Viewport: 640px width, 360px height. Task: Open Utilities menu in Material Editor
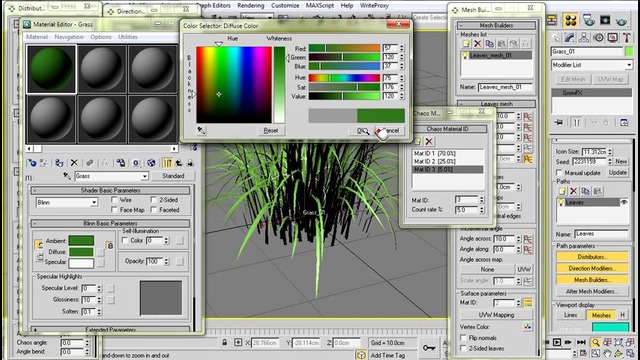click(128, 37)
